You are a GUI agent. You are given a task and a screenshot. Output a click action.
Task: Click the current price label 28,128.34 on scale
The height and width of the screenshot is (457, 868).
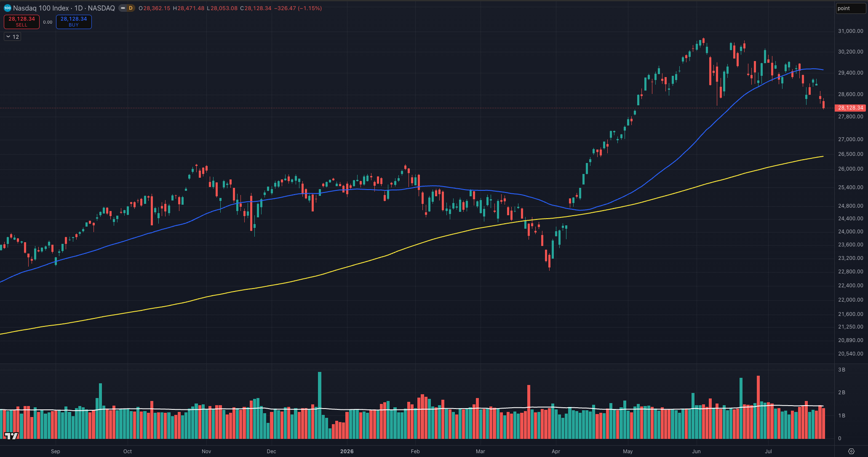coord(850,108)
